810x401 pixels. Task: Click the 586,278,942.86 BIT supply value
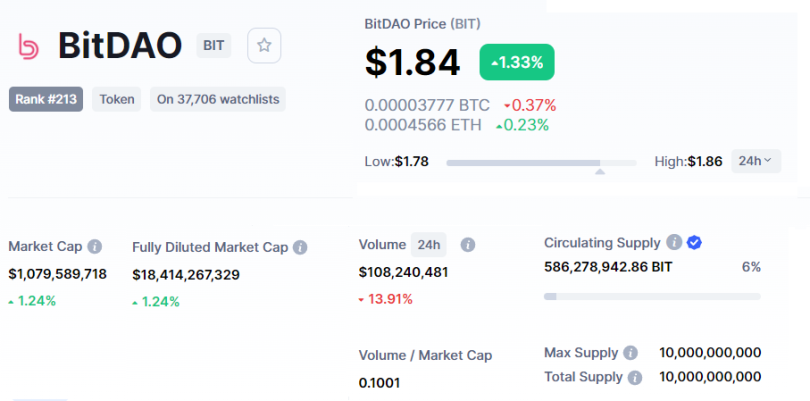tap(608, 267)
